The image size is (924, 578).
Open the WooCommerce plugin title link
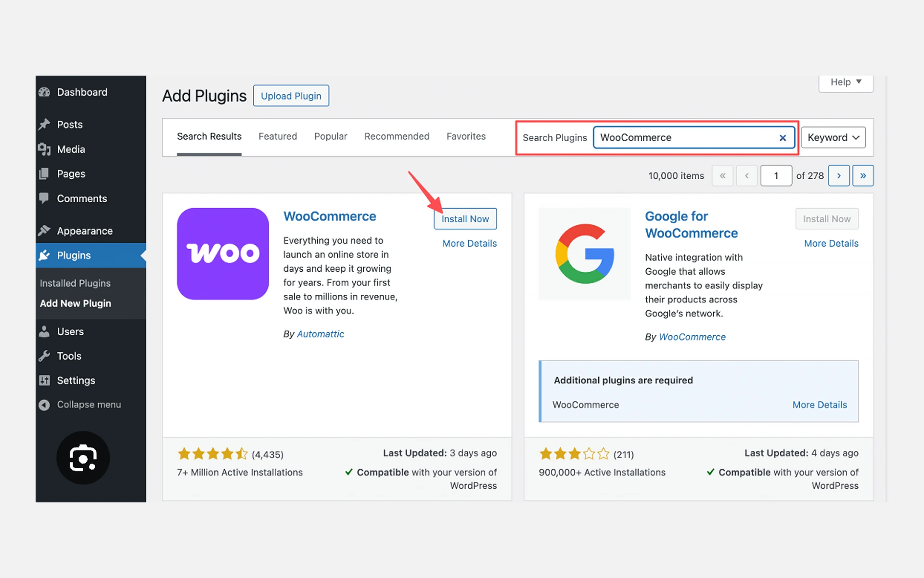330,216
